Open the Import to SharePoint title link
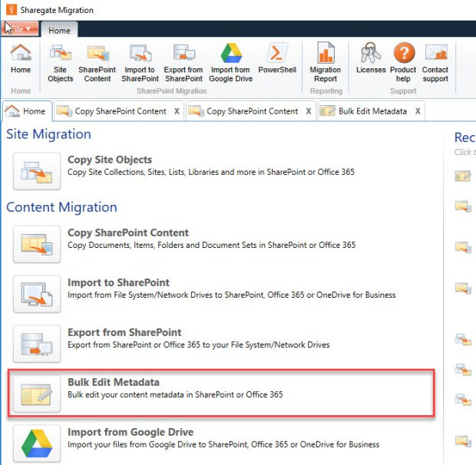The width and height of the screenshot is (476, 465). (x=118, y=282)
